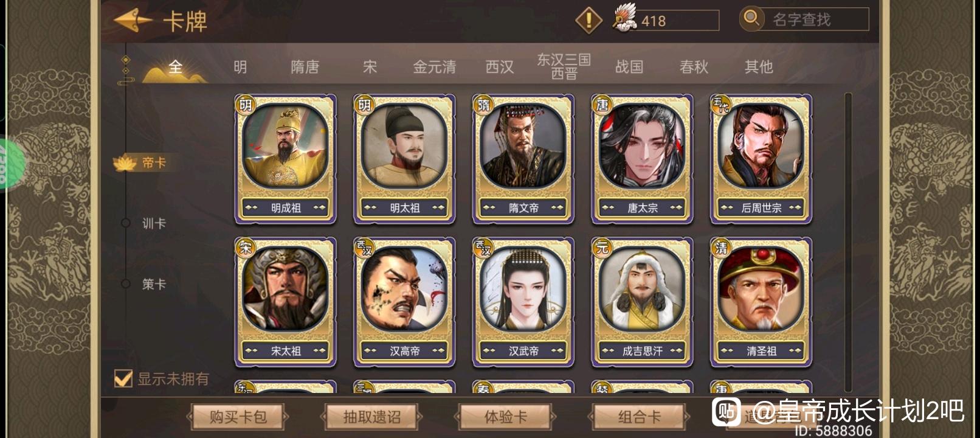
Task: Switch to the 战国 tab
Action: click(629, 66)
